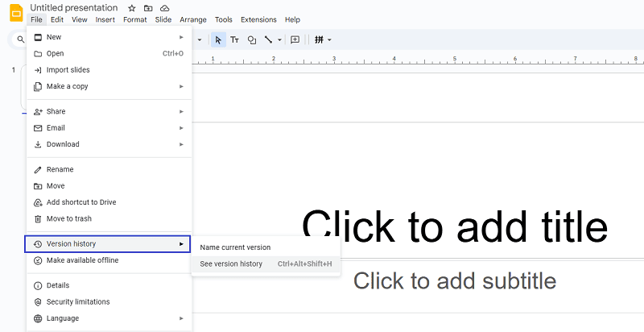644x332 pixels.
Task: Select See version history
Action: 231,264
